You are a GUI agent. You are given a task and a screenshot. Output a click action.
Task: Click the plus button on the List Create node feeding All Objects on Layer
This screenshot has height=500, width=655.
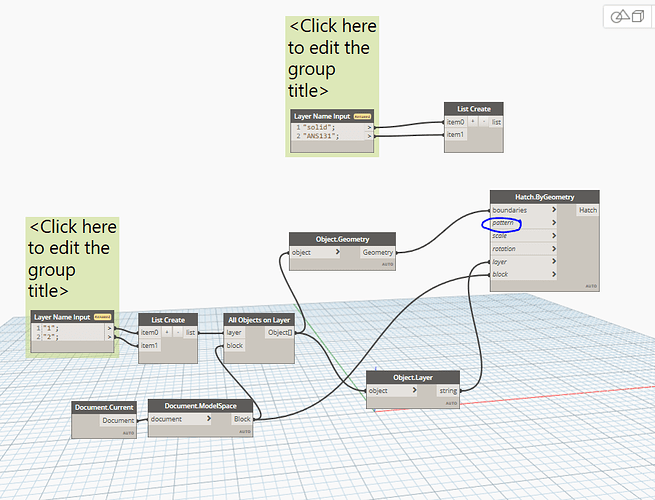coord(167,332)
